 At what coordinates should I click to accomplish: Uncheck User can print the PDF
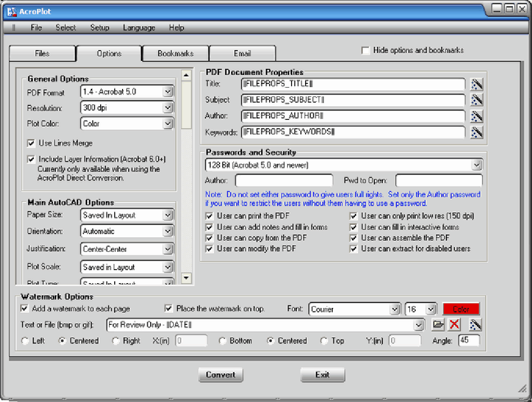(x=209, y=216)
